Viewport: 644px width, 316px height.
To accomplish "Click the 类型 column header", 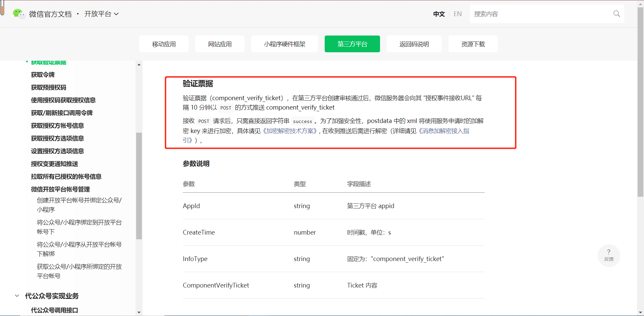I will (300, 184).
